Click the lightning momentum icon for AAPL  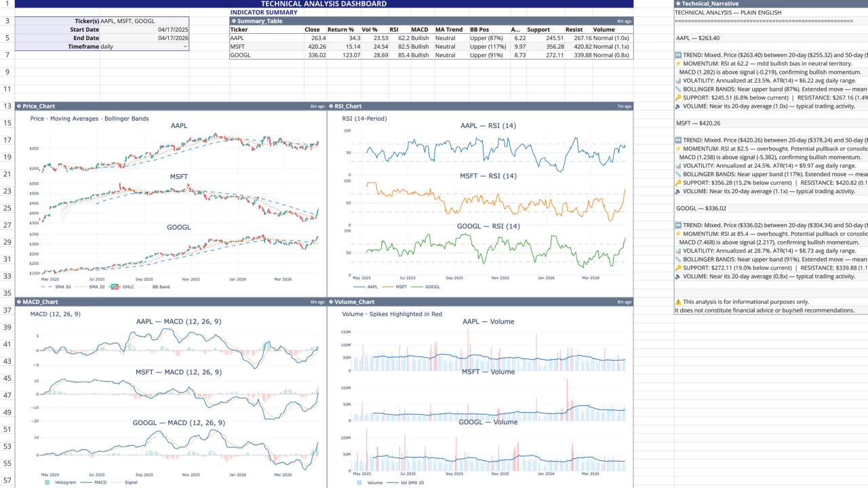click(678, 64)
